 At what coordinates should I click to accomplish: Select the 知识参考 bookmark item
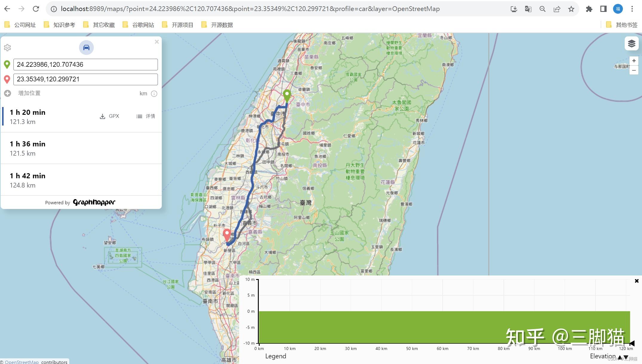pyautogui.click(x=64, y=25)
